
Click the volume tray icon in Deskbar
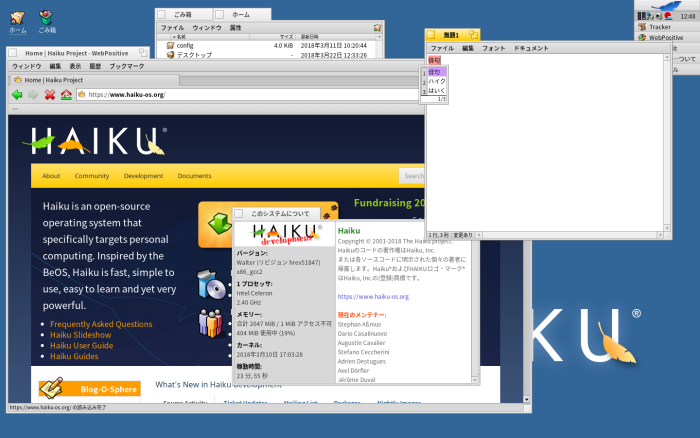pyautogui.click(x=659, y=16)
